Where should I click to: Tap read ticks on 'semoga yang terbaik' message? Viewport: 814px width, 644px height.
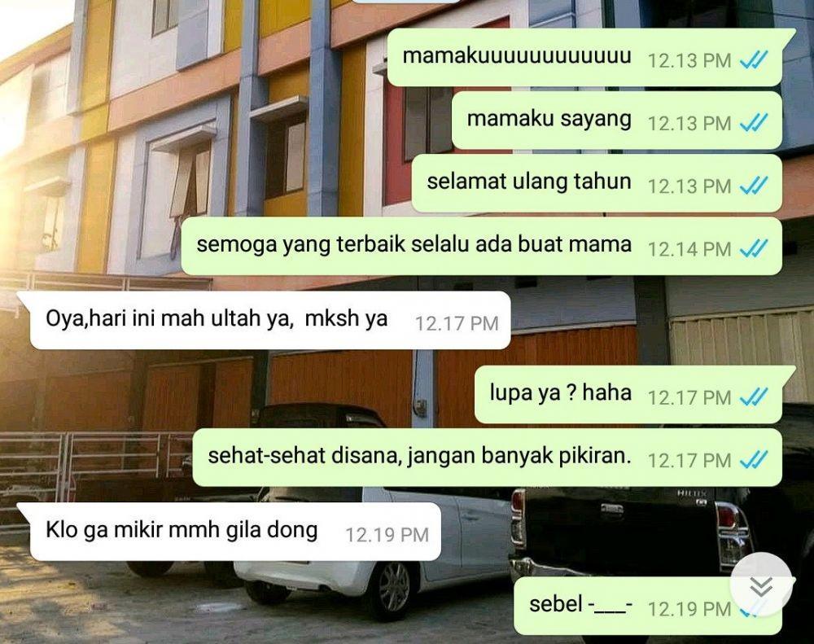pos(753,249)
